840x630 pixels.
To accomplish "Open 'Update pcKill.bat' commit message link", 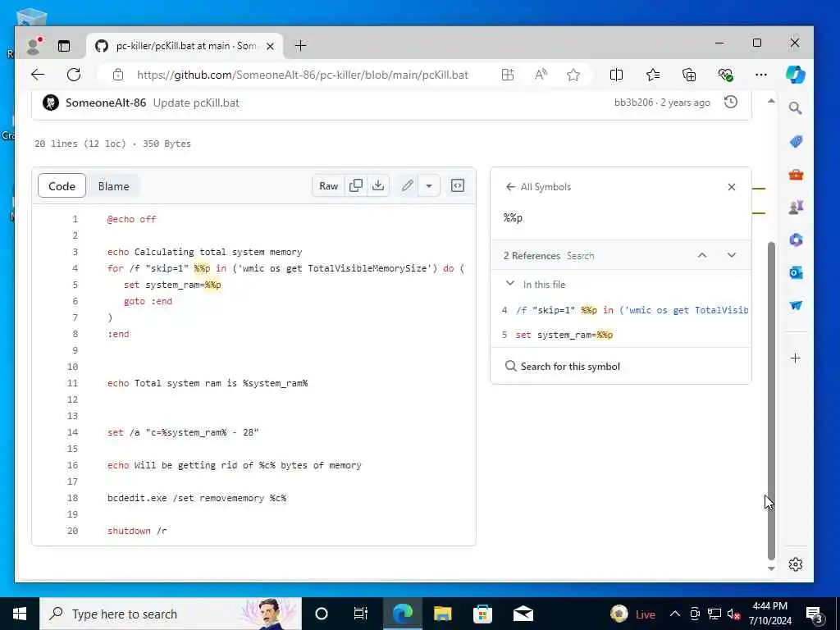I will [196, 103].
